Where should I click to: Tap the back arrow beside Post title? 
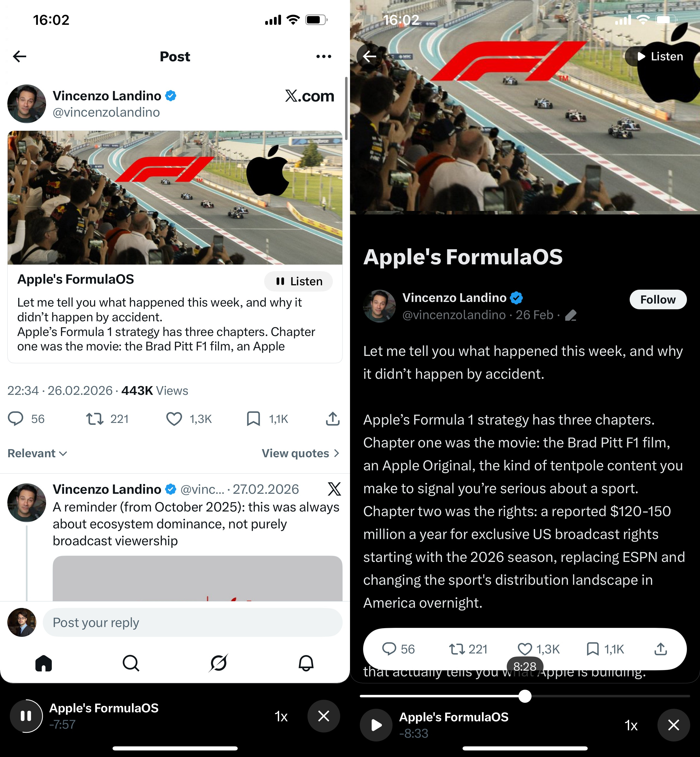20,56
